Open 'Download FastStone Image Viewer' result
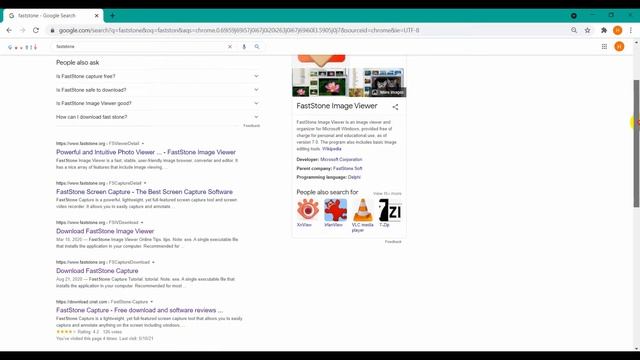Screen dimensions: 640x360 click(x=105, y=231)
